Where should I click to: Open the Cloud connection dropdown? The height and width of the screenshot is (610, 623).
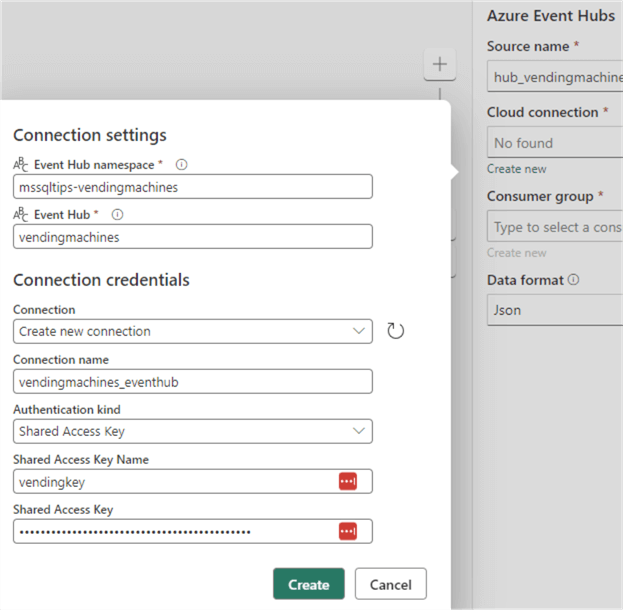coord(554,143)
